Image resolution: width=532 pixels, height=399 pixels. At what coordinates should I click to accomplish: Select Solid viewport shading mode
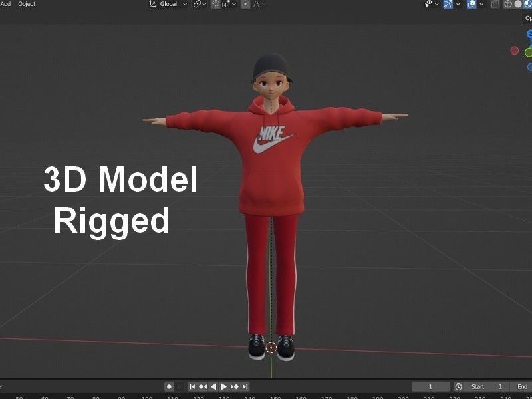tap(517, 5)
